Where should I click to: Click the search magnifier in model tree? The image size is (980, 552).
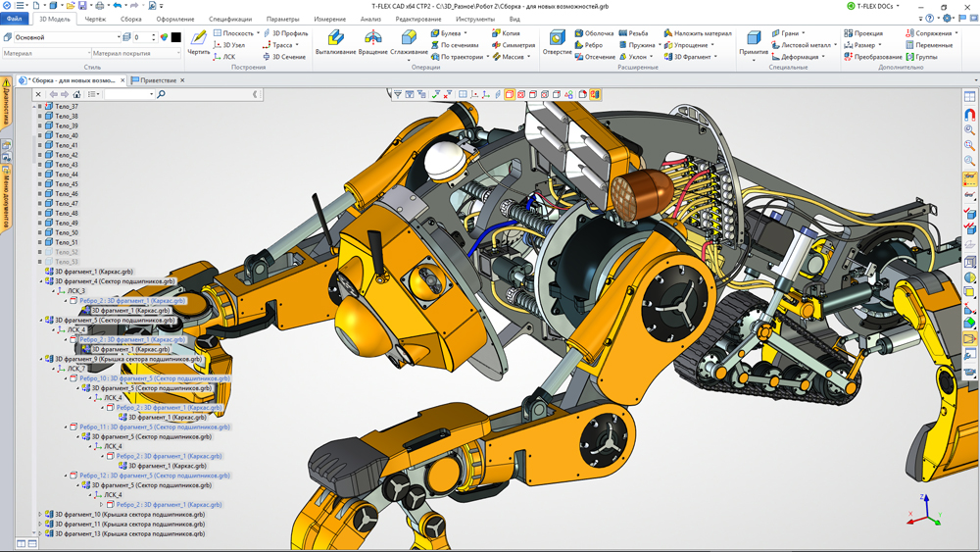click(x=161, y=95)
